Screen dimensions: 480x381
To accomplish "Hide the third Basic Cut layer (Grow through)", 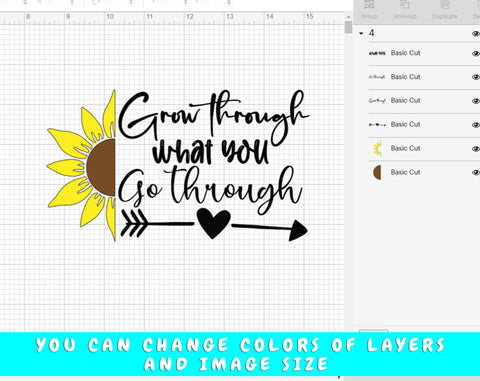I will tap(476, 101).
